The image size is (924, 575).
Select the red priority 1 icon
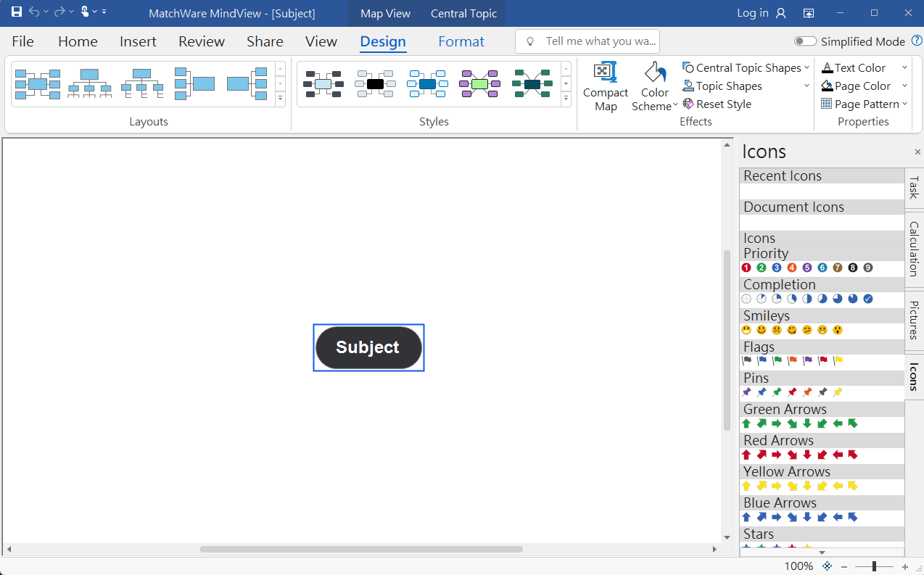pyautogui.click(x=746, y=268)
